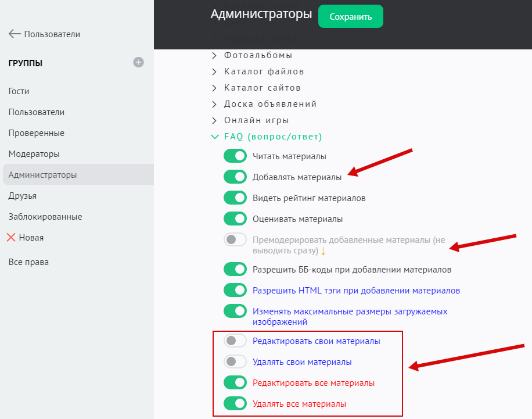
Task: Expand the Фотоальбомы section
Action: coord(214,55)
